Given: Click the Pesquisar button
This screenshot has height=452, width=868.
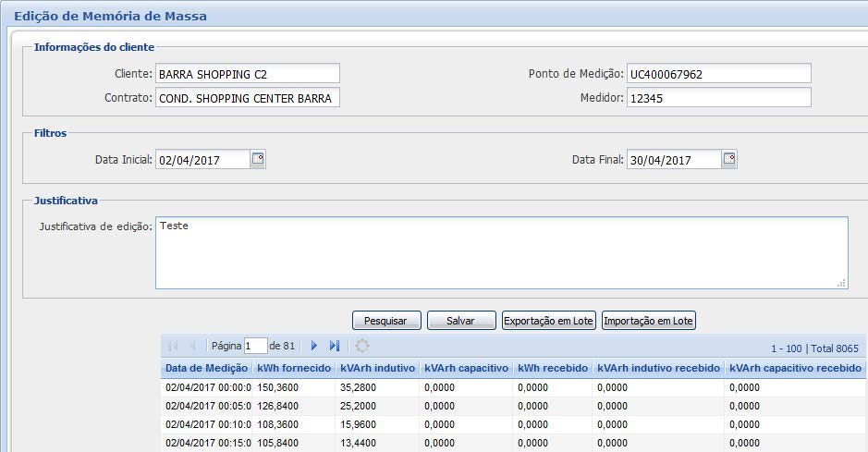Looking at the screenshot, I should [386, 321].
